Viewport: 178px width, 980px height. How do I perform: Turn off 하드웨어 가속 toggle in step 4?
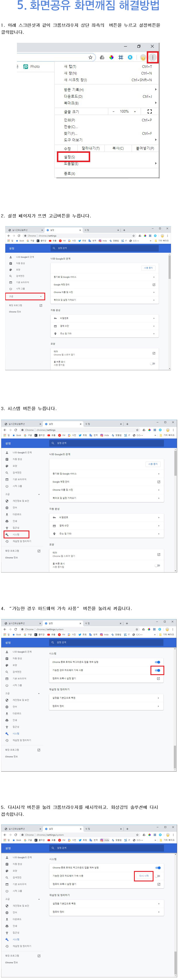(x=157, y=670)
